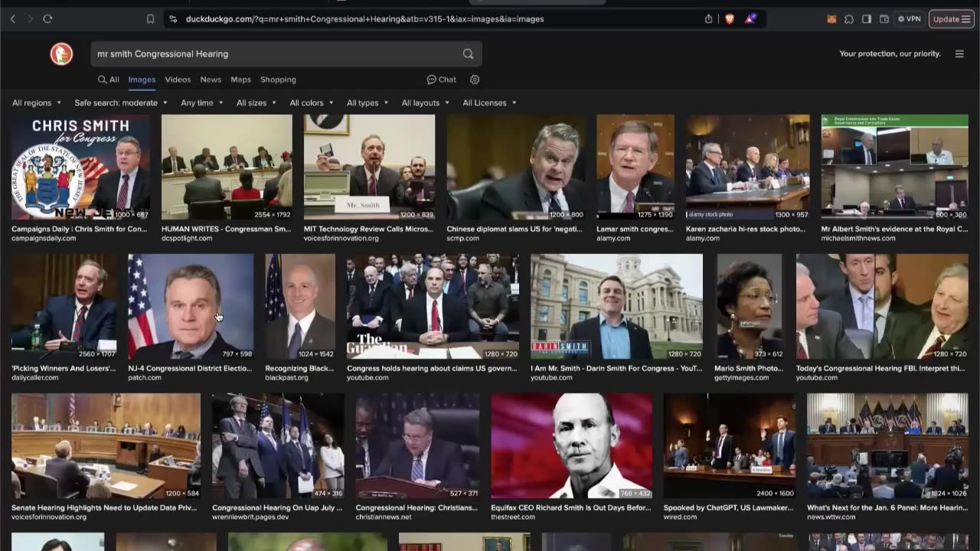The image size is (980, 551).
Task: Open the Chinese diplomat slams US thumbnail
Action: pos(516,168)
